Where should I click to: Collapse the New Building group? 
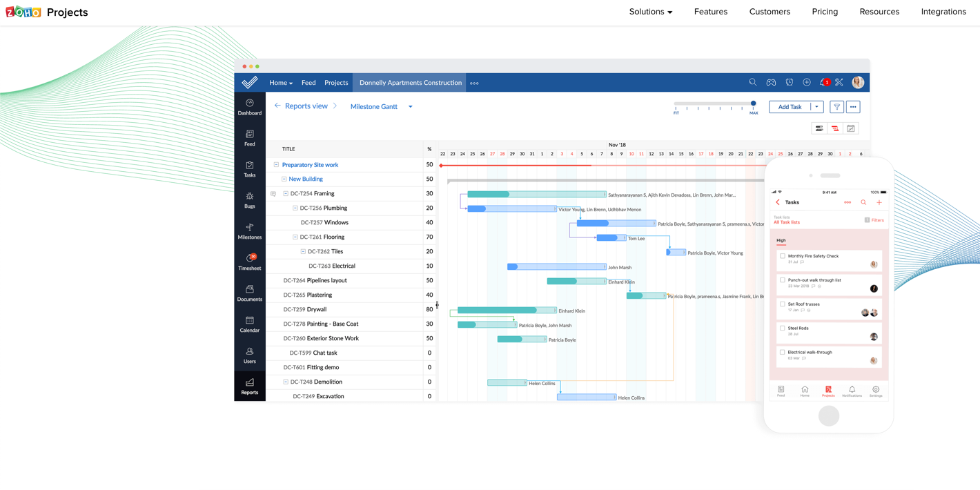[284, 179]
